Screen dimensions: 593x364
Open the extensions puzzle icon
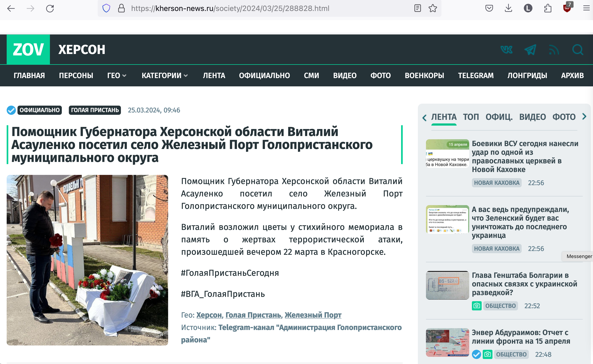[x=548, y=8]
